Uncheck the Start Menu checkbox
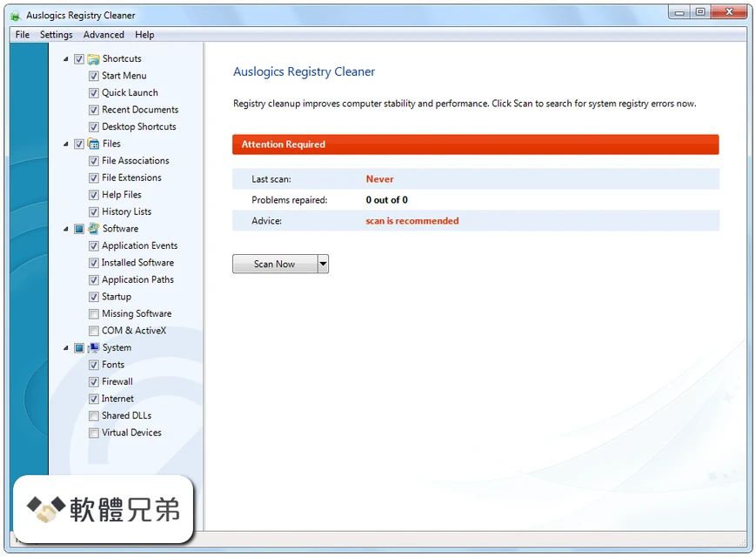Viewport: 756px width, 557px height. pos(94,77)
